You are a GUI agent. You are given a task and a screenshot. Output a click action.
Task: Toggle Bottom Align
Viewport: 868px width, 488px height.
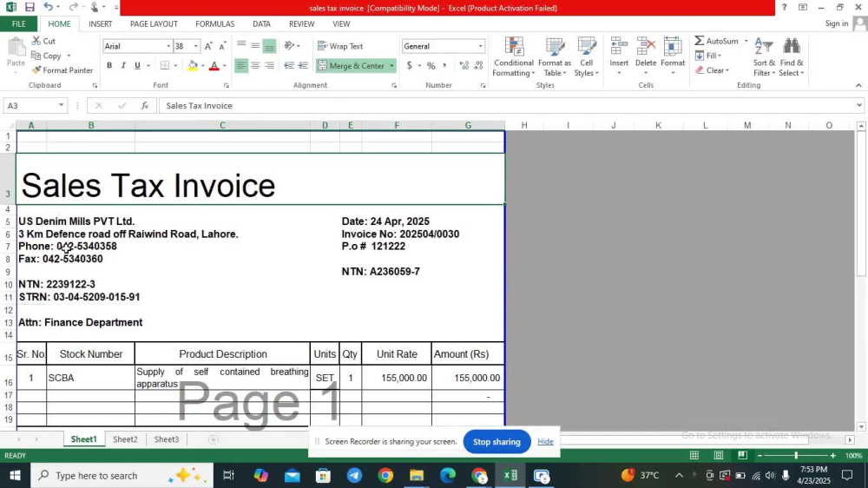click(x=269, y=45)
